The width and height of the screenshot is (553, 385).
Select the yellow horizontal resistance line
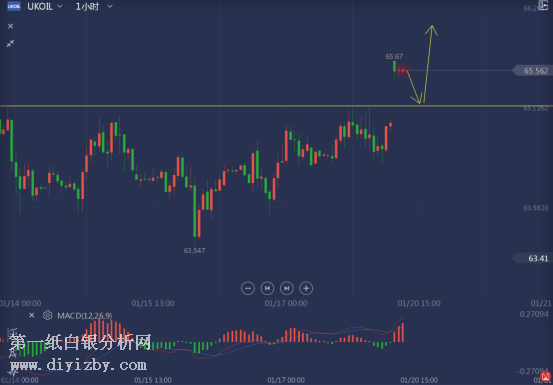[276, 105]
